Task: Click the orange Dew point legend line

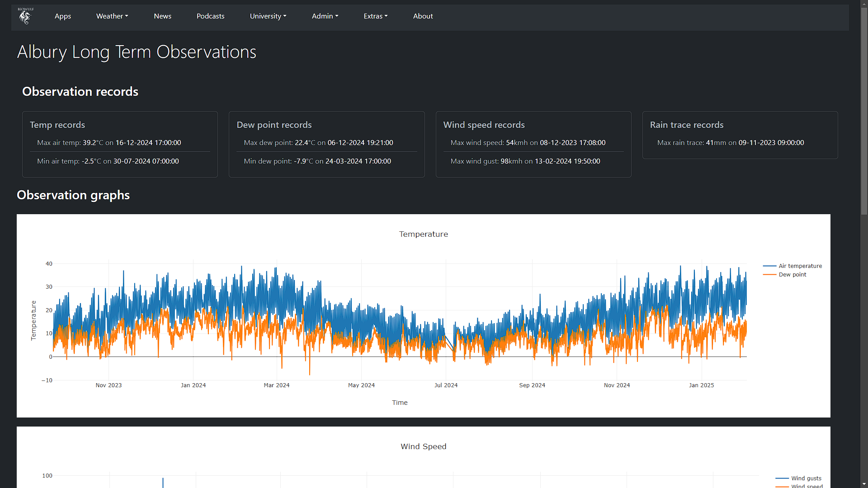Action: 769,275
